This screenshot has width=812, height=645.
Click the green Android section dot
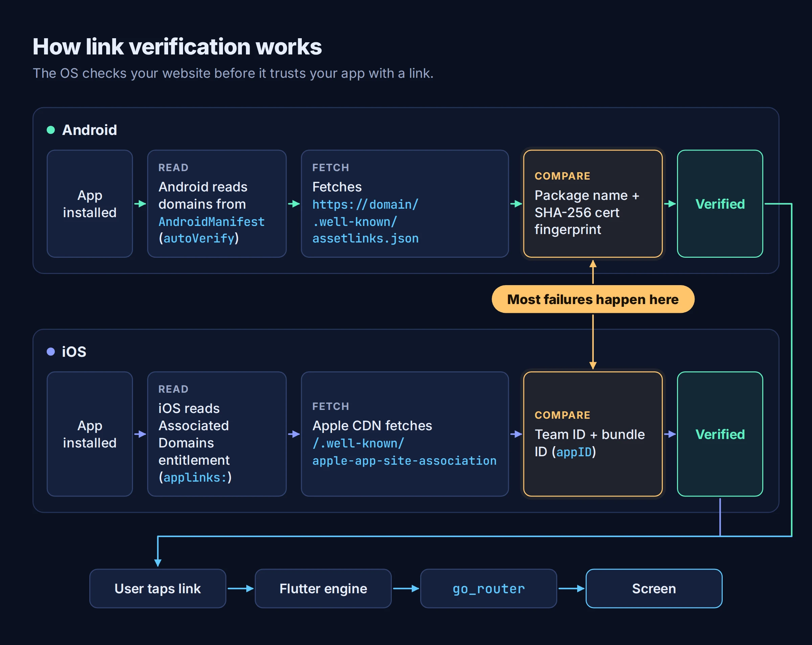click(51, 130)
